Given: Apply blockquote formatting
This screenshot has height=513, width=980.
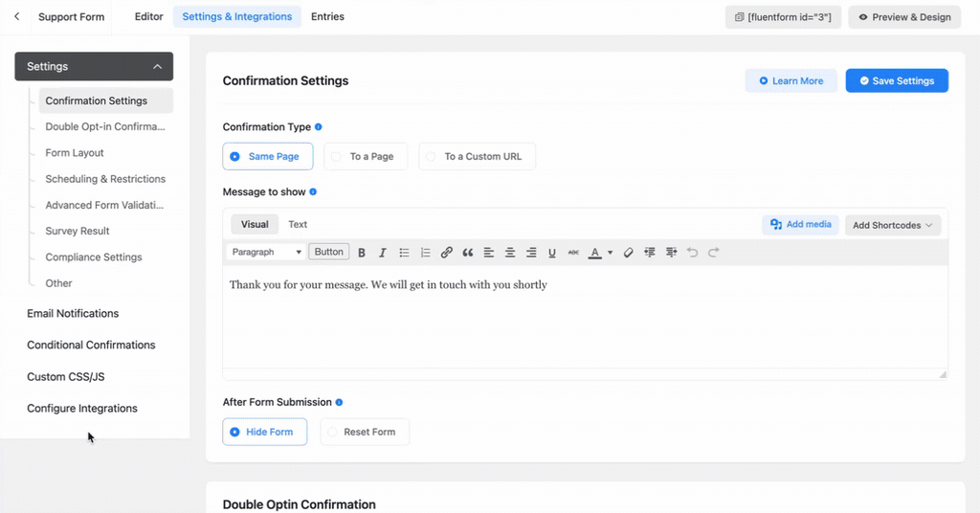Looking at the screenshot, I should coord(467,253).
